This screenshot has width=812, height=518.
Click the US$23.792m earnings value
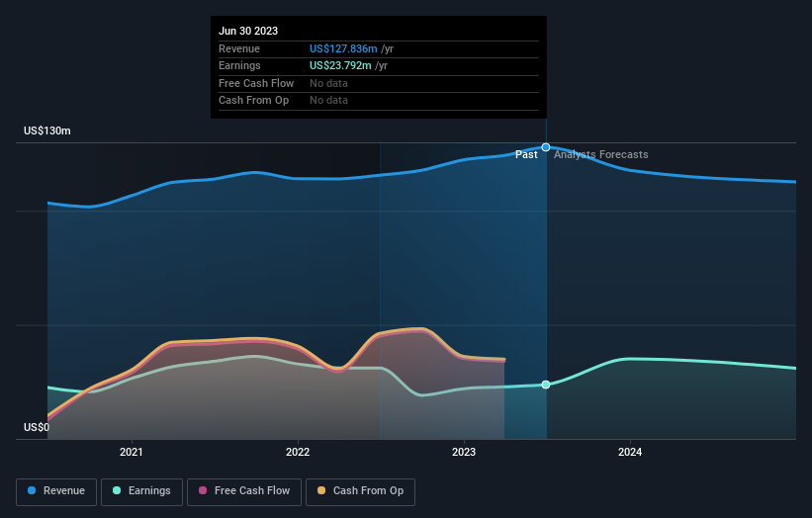340,65
